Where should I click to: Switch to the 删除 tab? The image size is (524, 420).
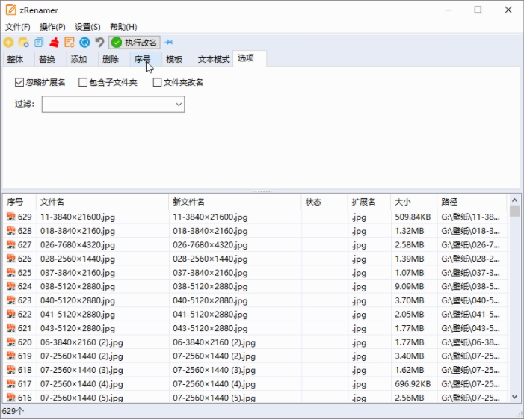(x=114, y=60)
